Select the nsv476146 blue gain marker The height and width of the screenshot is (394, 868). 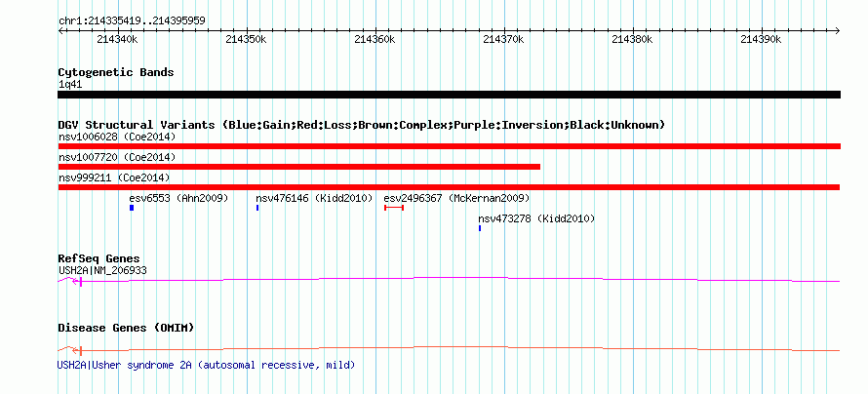(x=257, y=208)
